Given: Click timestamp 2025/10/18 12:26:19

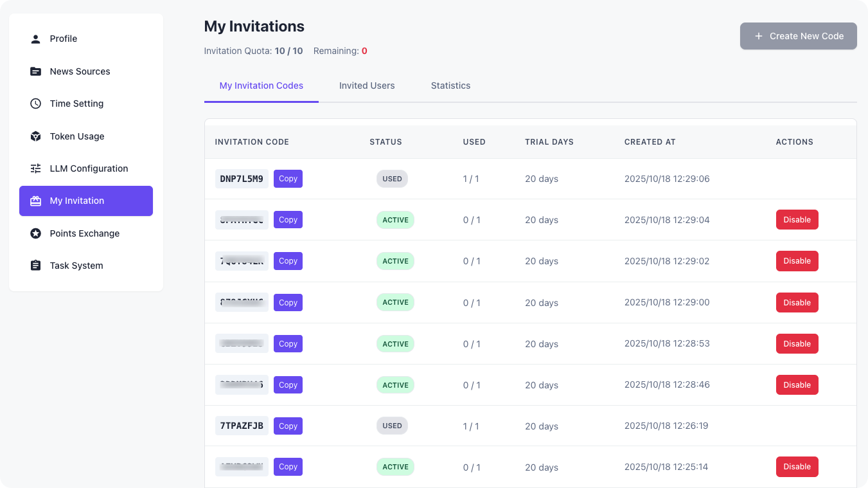Looking at the screenshot, I should pos(666,426).
